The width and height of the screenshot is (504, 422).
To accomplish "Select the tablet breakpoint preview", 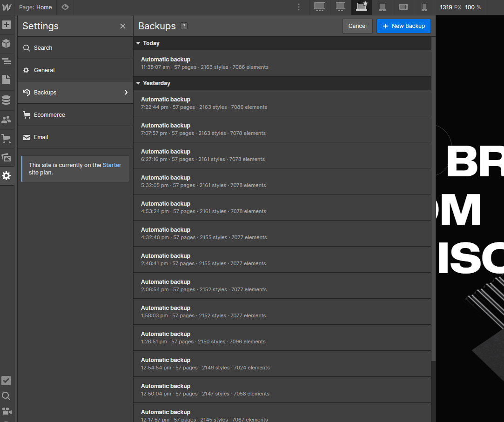I will [x=382, y=7].
